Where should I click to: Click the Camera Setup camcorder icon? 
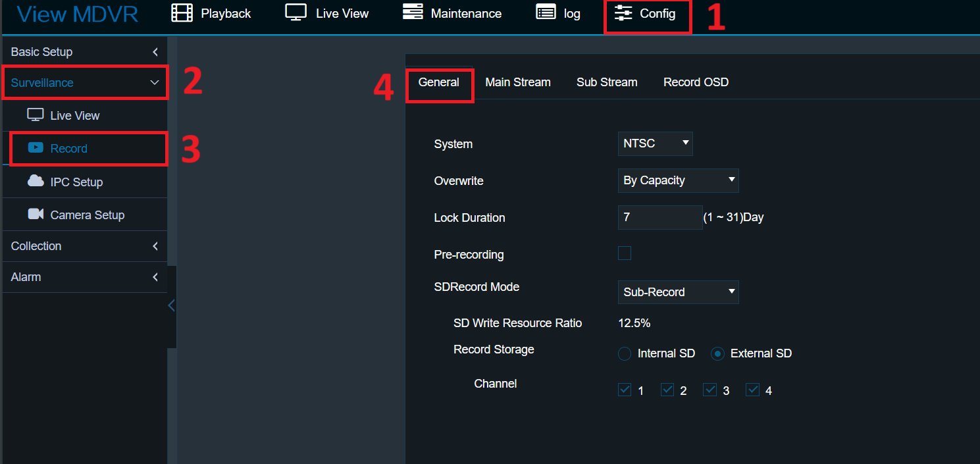[36, 215]
